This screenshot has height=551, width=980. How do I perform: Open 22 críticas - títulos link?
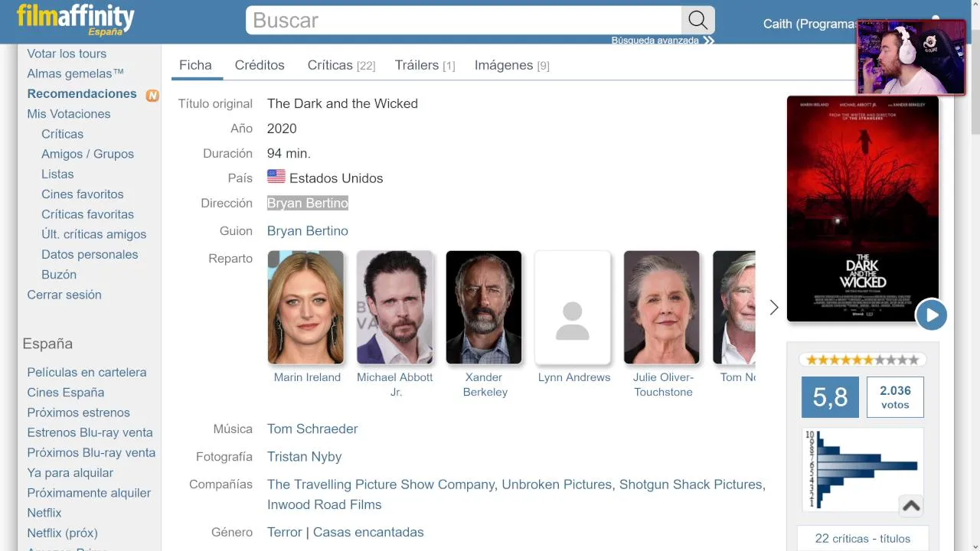click(x=863, y=539)
